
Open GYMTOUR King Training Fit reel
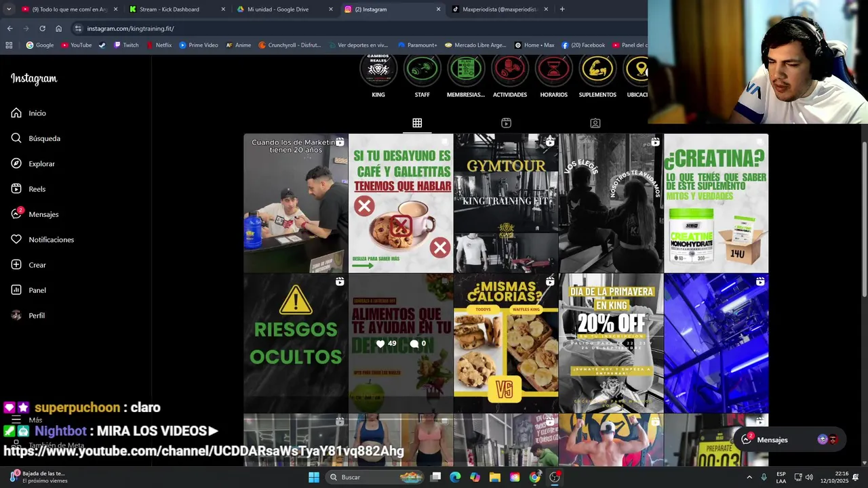(506, 203)
